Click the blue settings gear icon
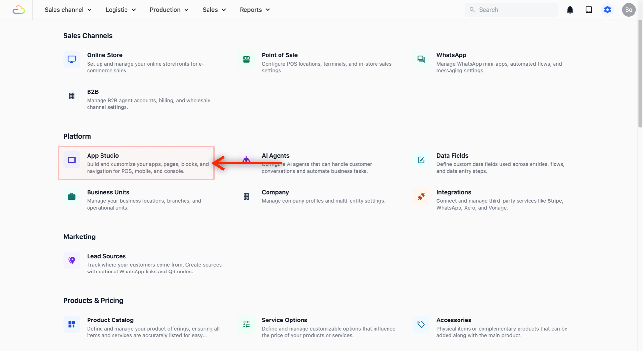The width and height of the screenshot is (644, 351). (x=607, y=10)
